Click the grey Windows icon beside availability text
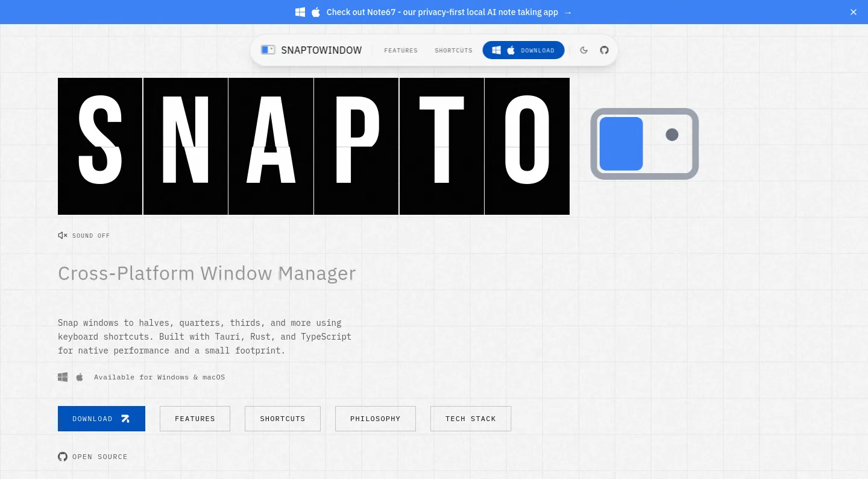 click(63, 377)
